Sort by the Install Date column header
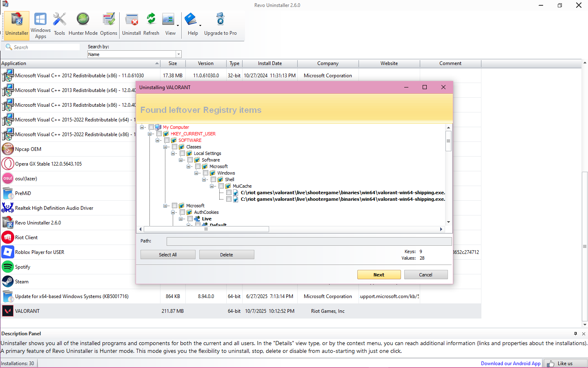Image resolution: width=588 pixels, height=368 pixels. pos(270,63)
